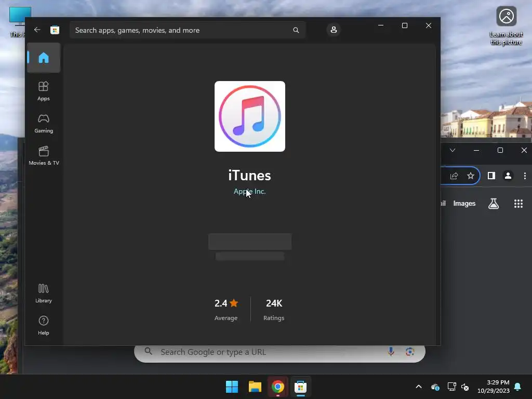This screenshot has width=532, height=399.
Task: Open clock and date flyout
Action: (494, 387)
